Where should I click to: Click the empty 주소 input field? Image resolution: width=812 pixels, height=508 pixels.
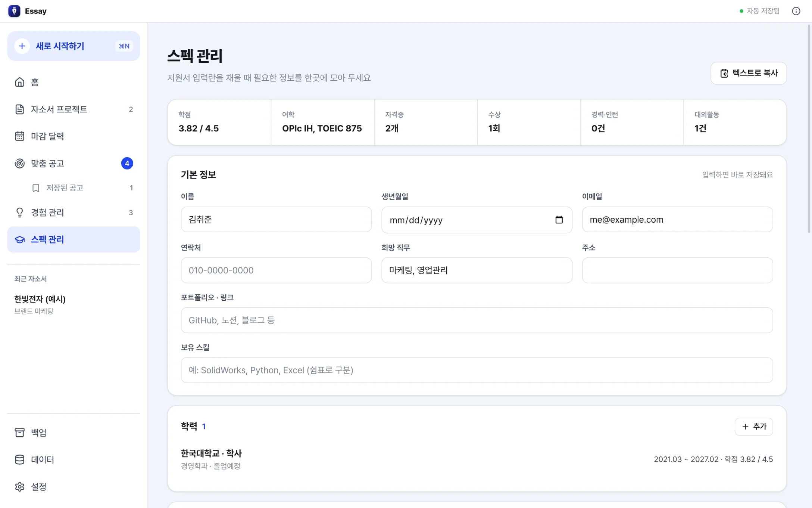677,270
